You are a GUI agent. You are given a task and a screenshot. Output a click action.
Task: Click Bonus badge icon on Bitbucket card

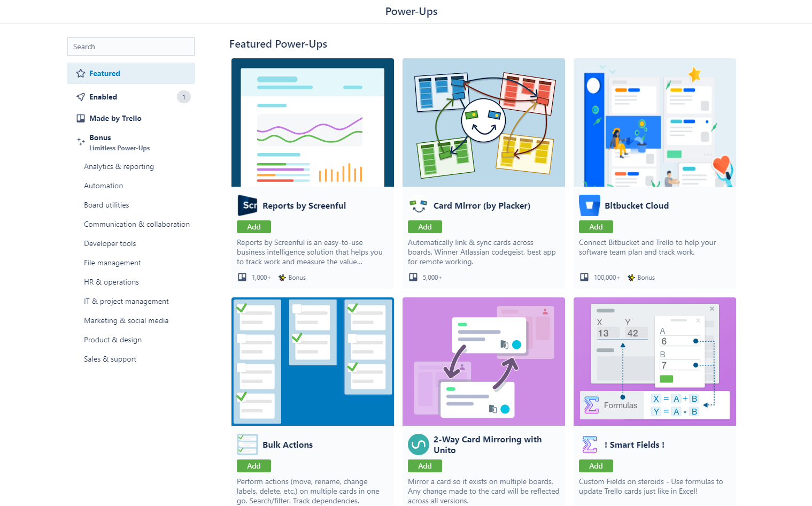point(631,278)
